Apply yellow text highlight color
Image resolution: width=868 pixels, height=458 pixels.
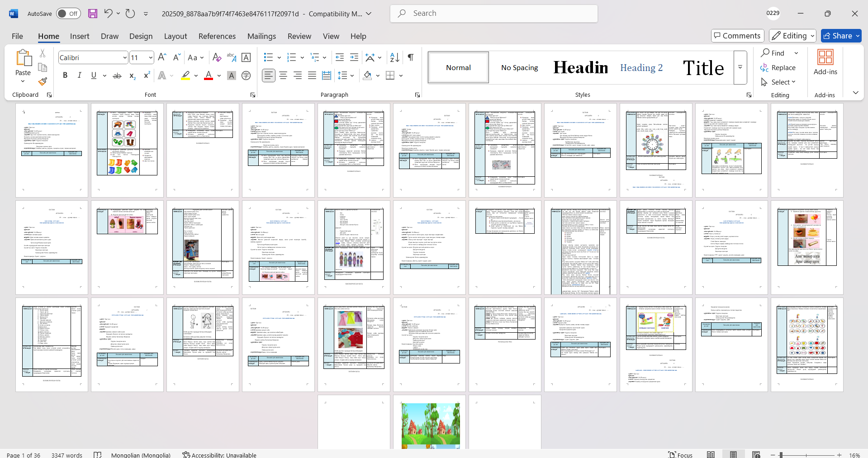pyautogui.click(x=185, y=76)
